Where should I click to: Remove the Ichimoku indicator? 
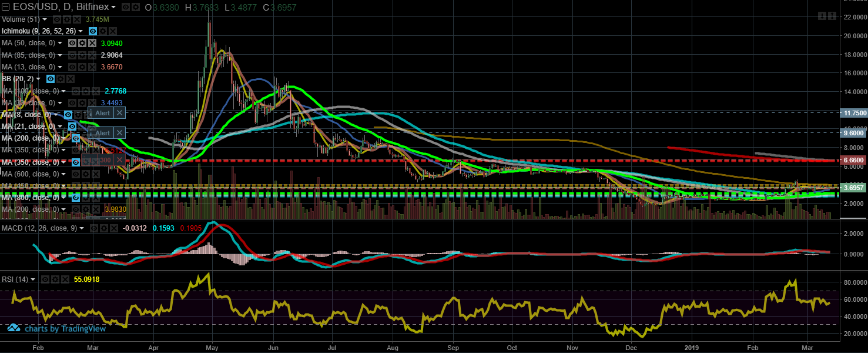click(x=113, y=31)
